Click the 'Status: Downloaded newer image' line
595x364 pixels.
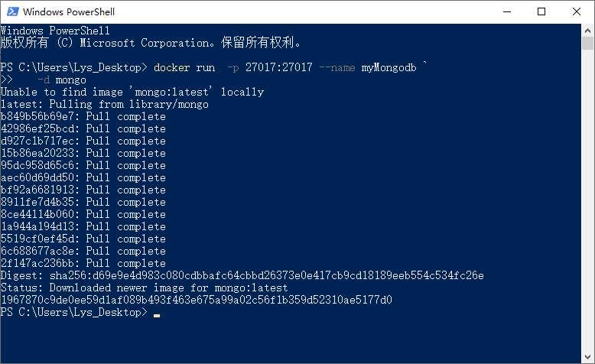tap(145, 288)
